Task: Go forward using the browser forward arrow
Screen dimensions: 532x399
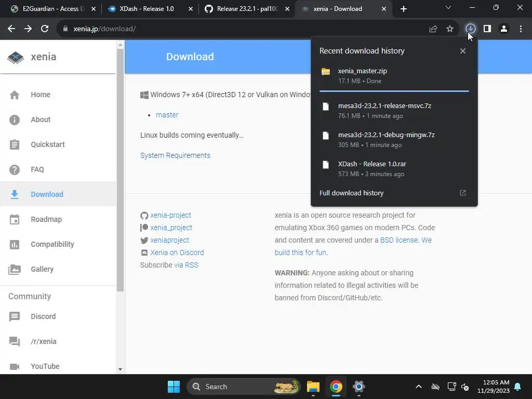Action: tap(28, 29)
